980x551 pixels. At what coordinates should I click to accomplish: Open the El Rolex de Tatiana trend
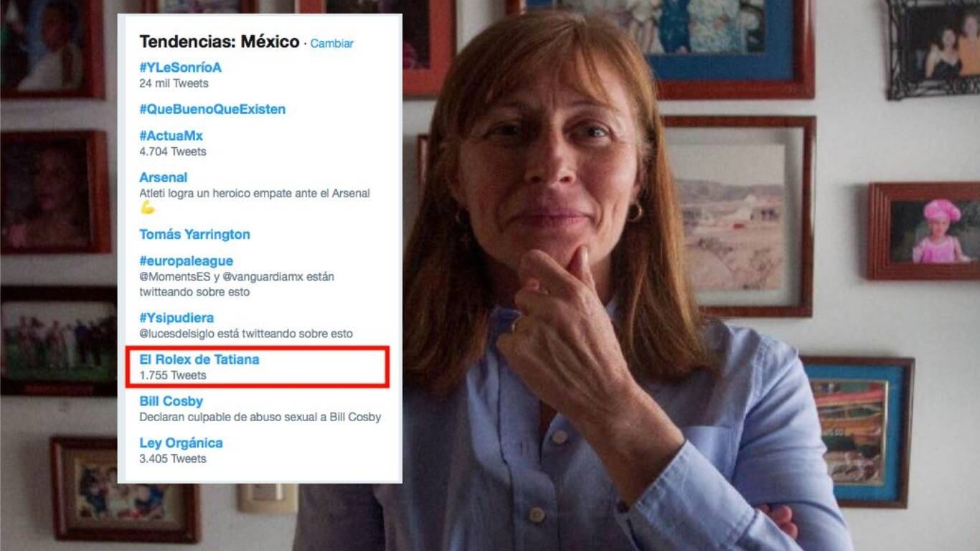point(199,359)
